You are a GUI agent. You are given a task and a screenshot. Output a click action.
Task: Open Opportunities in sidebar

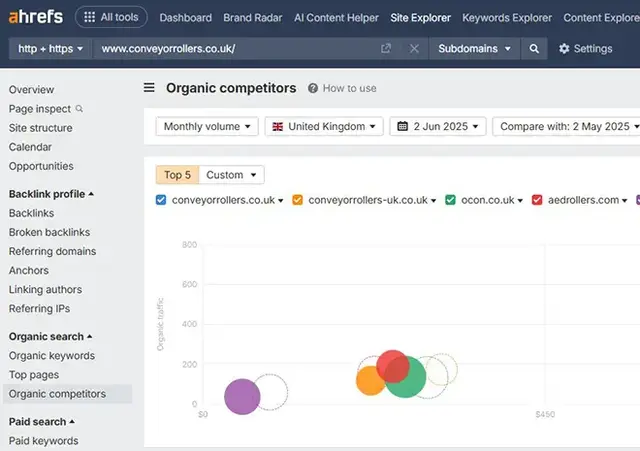coord(41,166)
